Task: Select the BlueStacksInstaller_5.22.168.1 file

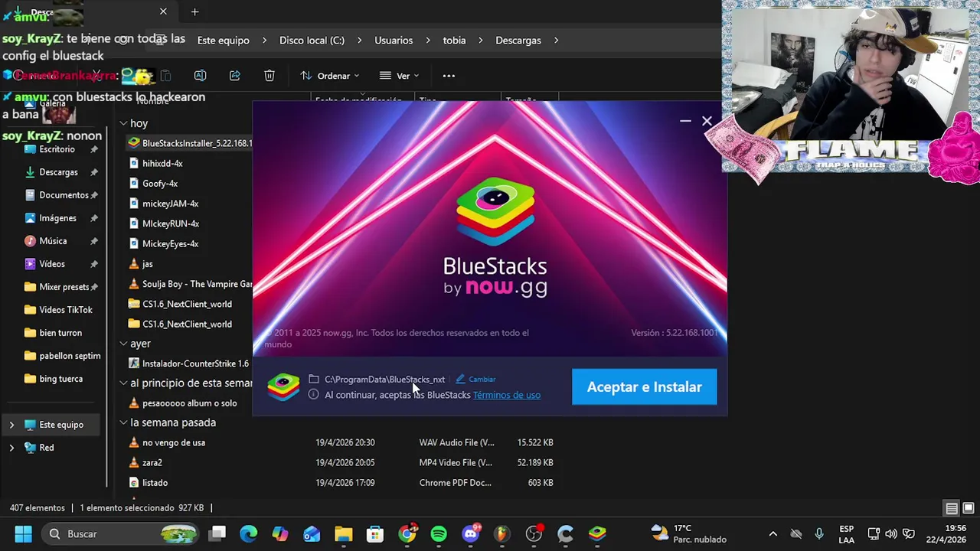Action: [190, 143]
